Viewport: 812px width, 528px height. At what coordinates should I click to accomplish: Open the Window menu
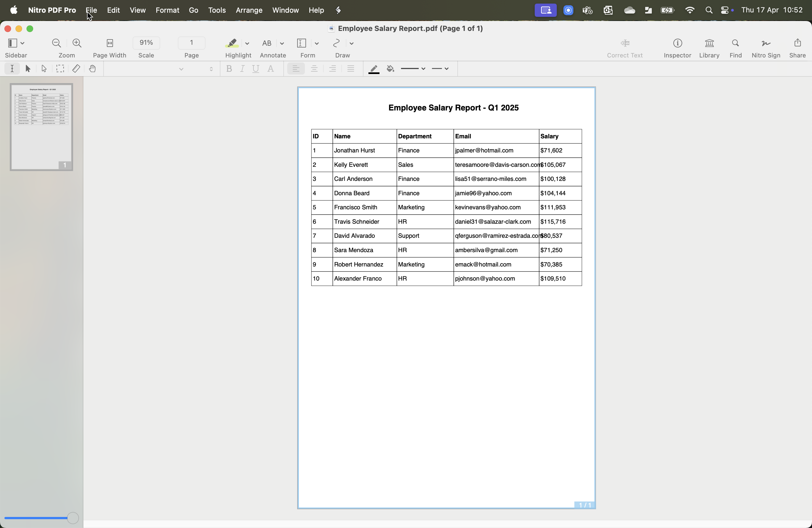tap(286, 10)
